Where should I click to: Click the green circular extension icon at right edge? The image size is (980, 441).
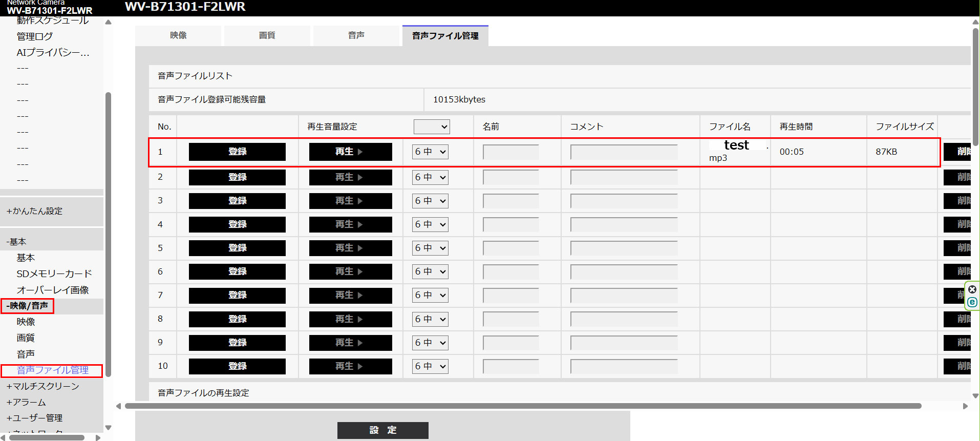tap(972, 302)
